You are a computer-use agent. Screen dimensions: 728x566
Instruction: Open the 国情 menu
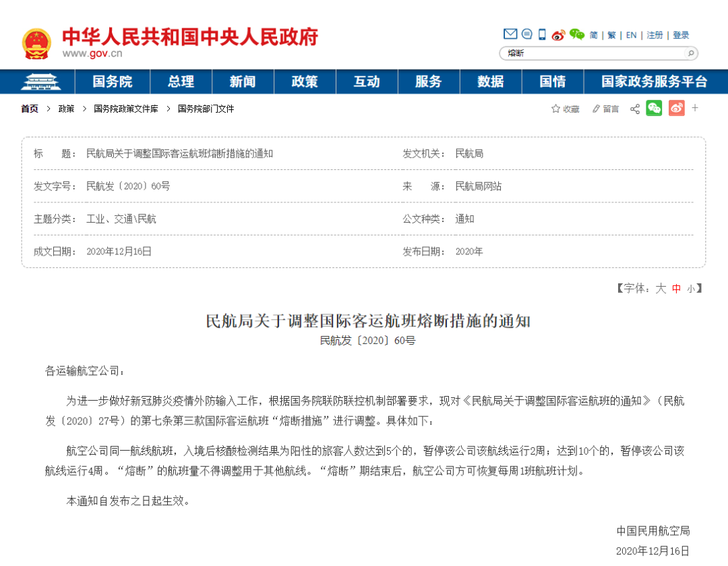[553, 82]
